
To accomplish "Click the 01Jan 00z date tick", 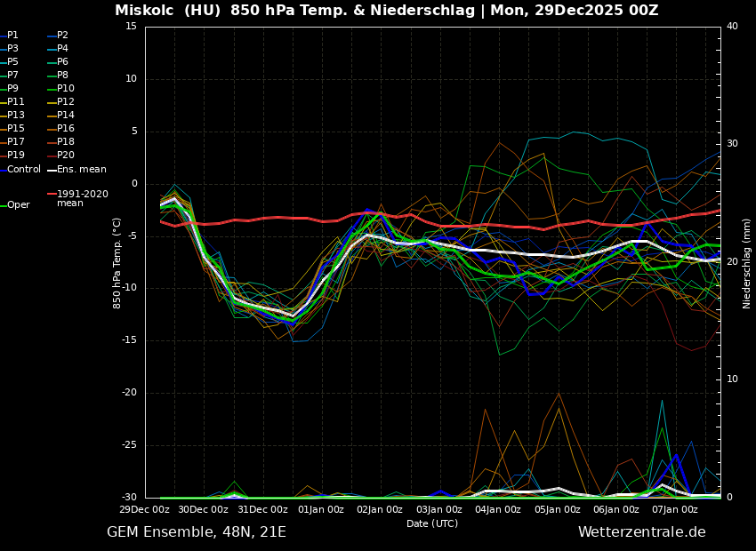I will point(321,510).
